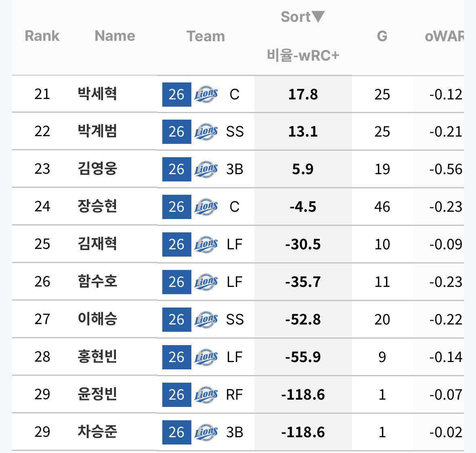This screenshot has width=476, height=453.
Task: Click the Lions logo in 함수호 row
Action: point(206,282)
